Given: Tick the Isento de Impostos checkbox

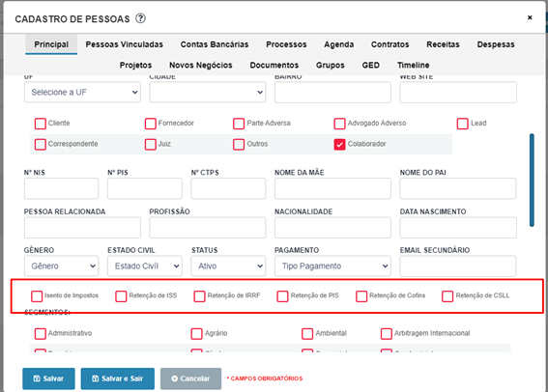Looking at the screenshot, I should 37,296.
